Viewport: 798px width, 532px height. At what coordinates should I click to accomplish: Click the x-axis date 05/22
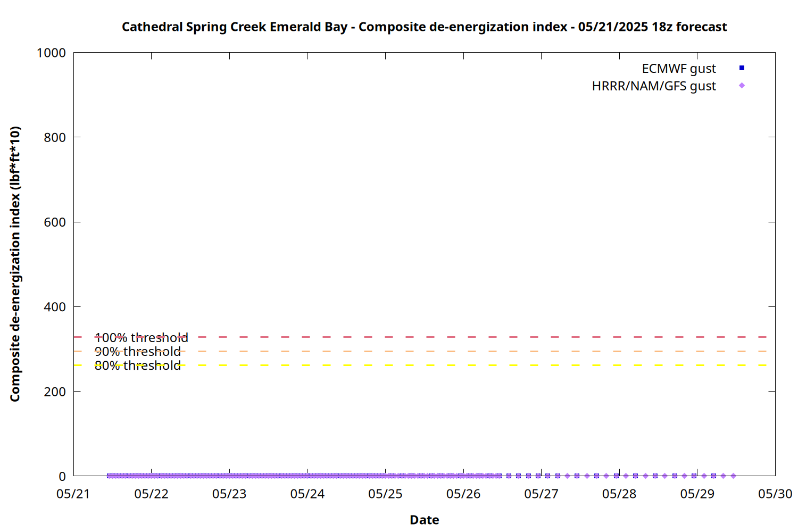(x=152, y=494)
